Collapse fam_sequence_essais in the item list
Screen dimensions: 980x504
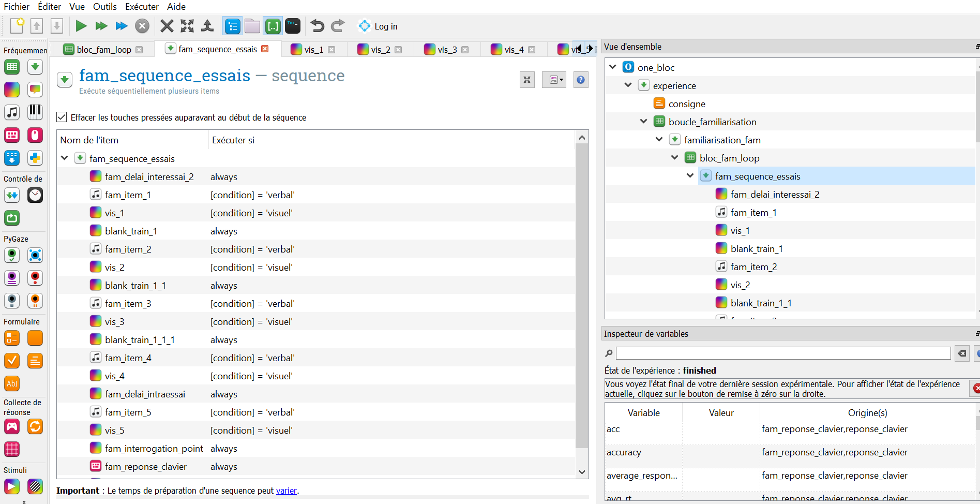coord(65,158)
